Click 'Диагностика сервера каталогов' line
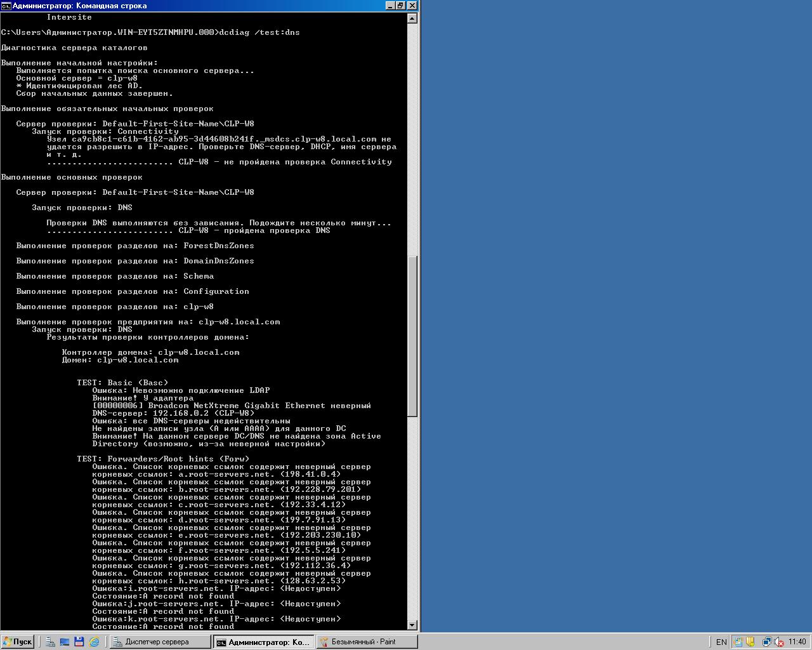 74,48
